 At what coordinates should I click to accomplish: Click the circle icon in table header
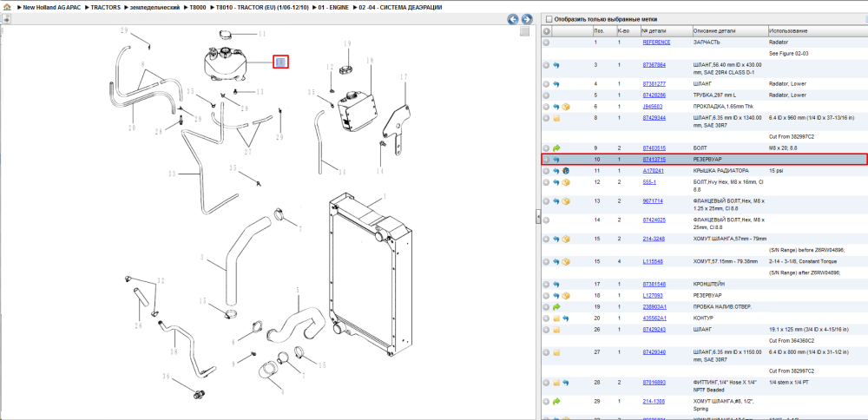pyautogui.click(x=546, y=31)
